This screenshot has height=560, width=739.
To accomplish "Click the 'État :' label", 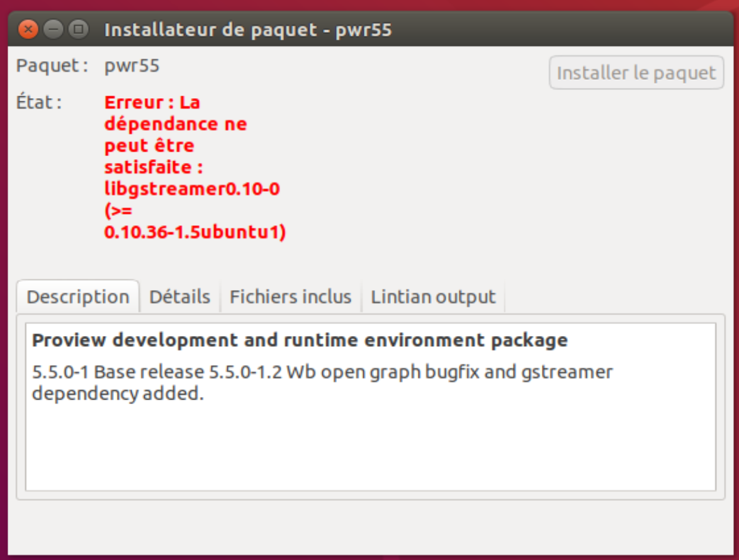I will pos(39,102).
